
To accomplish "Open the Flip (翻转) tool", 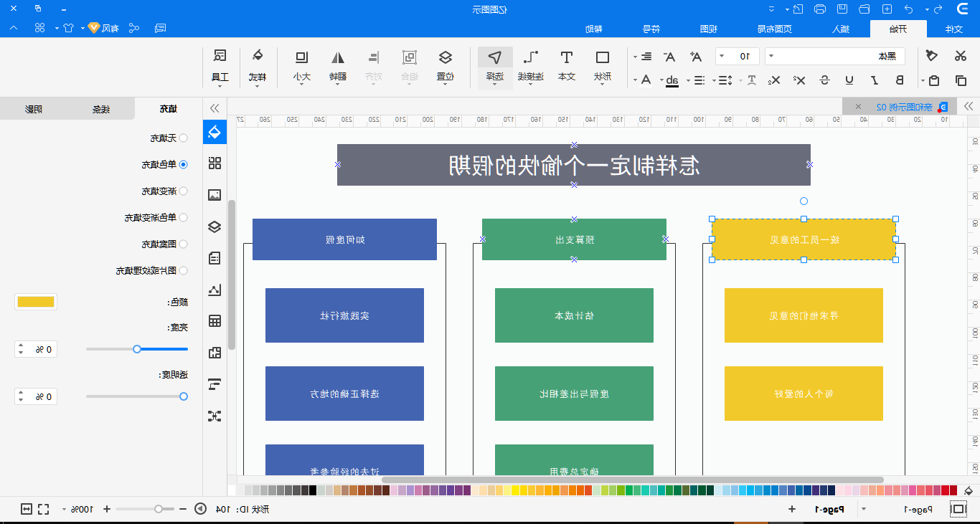I will [x=338, y=66].
